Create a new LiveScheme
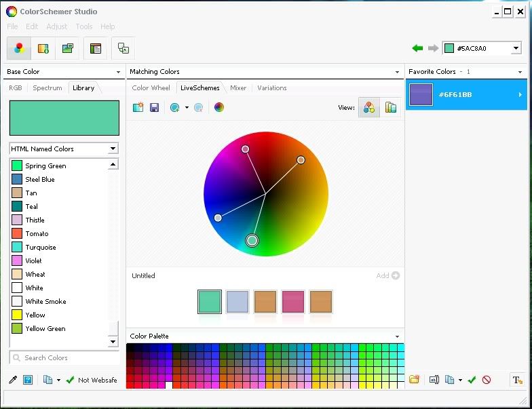 pyautogui.click(x=138, y=107)
